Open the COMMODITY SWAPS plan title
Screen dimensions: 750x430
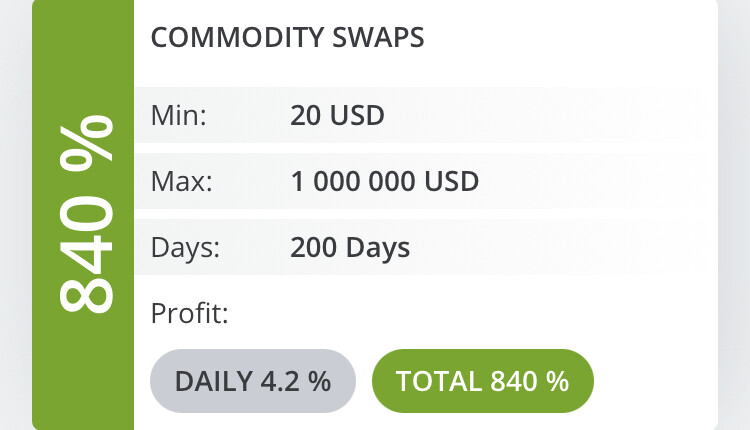pyautogui.click(x=287, y=37)
